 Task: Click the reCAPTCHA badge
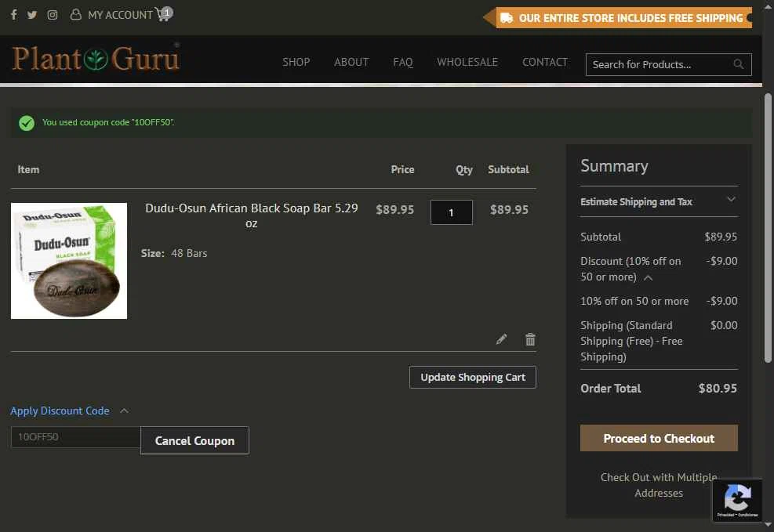click(x=737, y=501)
